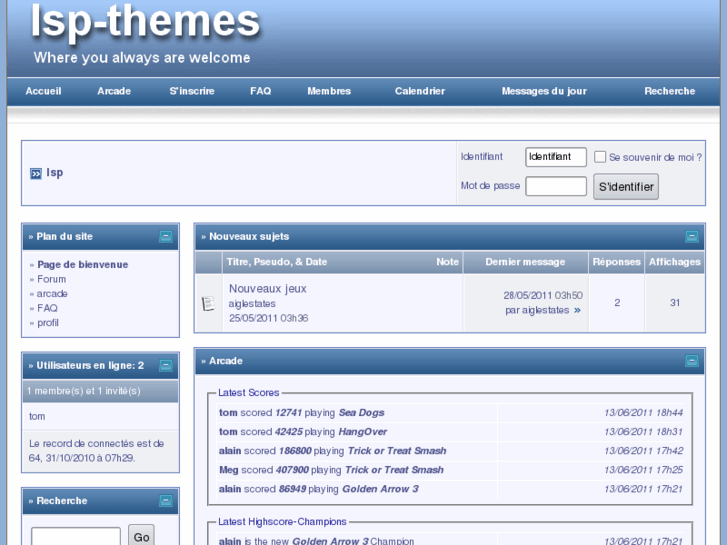Viewport: 727px width, 545px height.
Task: Open Trick or Treat Smash in Meg's row
Action: tap(394, 470)
